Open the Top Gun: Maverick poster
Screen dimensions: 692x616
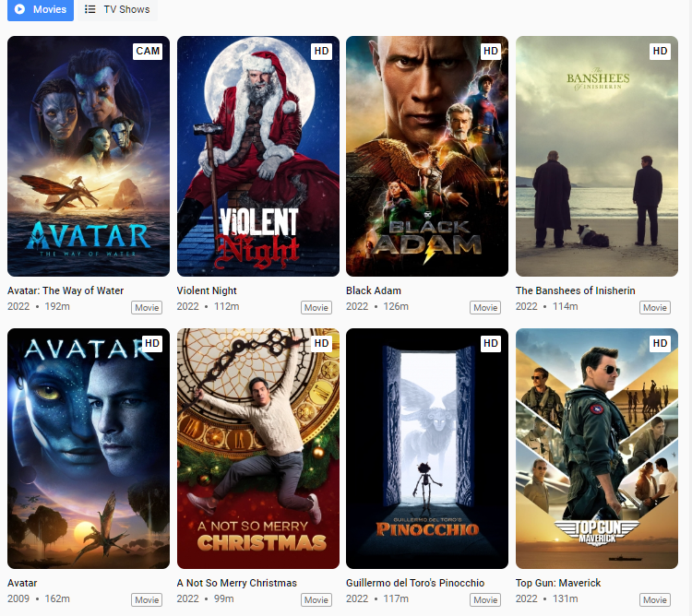[597, 448]
